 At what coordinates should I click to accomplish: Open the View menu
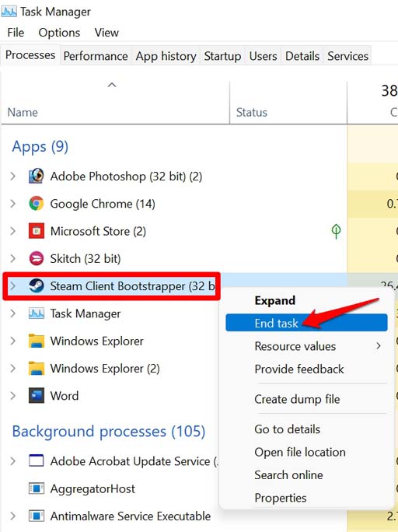point(106,33)
